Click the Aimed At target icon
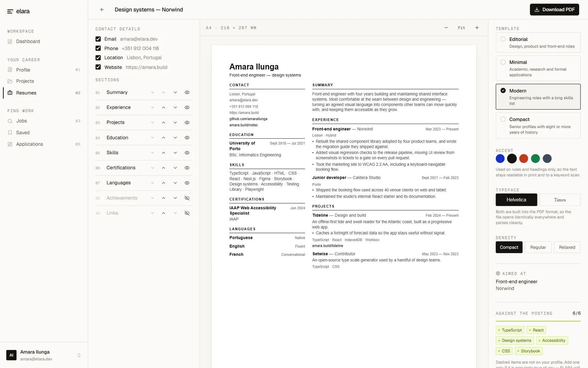This screenshot has width=588, height=368. pyautogui.click(x=498, y=273)
